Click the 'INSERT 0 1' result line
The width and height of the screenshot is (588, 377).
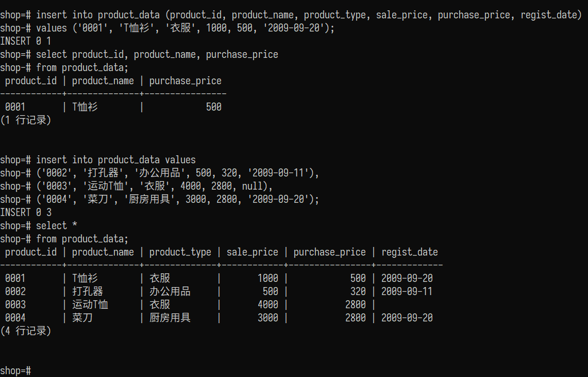(x=26, y=41)
